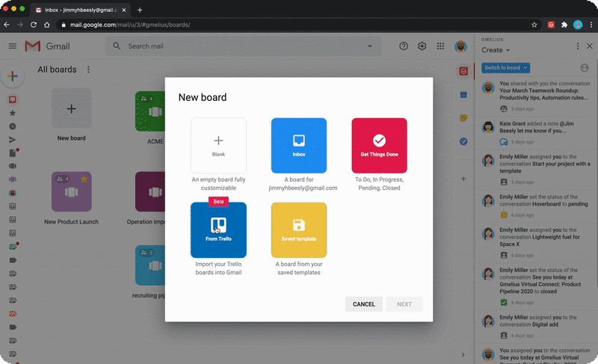598x364 pixels.
Task: Select the Blank board template
Action: click(218, 145)
